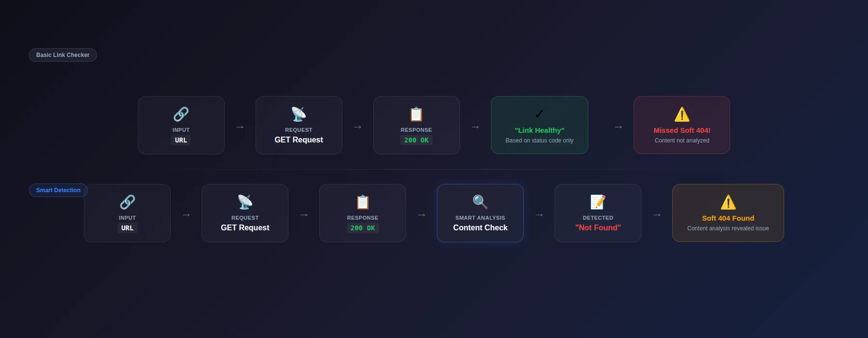Screen dimensions: 868x338
Task: Click the warning triangle above Soft 404 Found
Action: (728, 202)
